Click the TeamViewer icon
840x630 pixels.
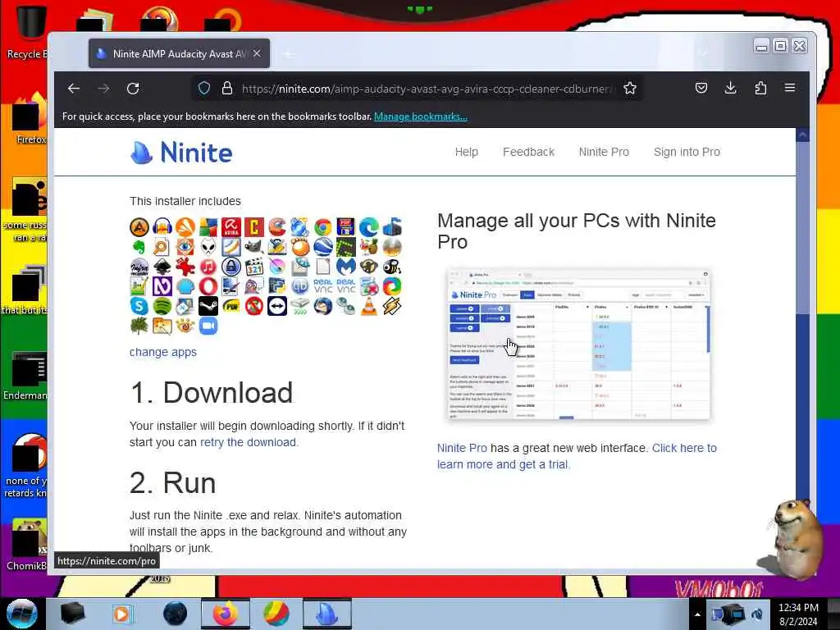click(x=277, y=306)
